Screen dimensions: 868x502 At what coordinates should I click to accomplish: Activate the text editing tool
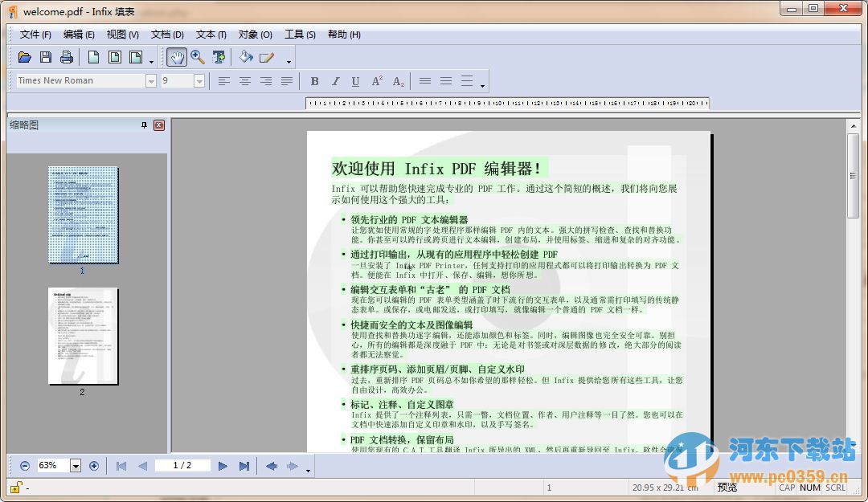(219, 57)
